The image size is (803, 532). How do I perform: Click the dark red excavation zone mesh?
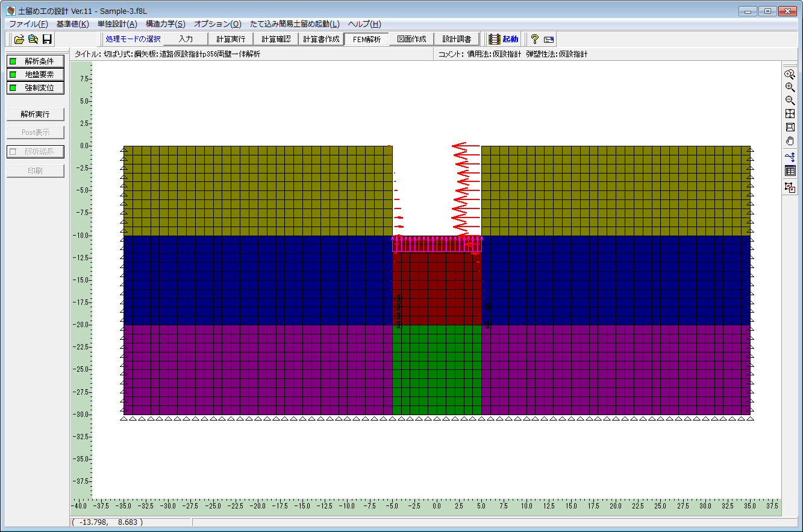[x=437, y=289]
